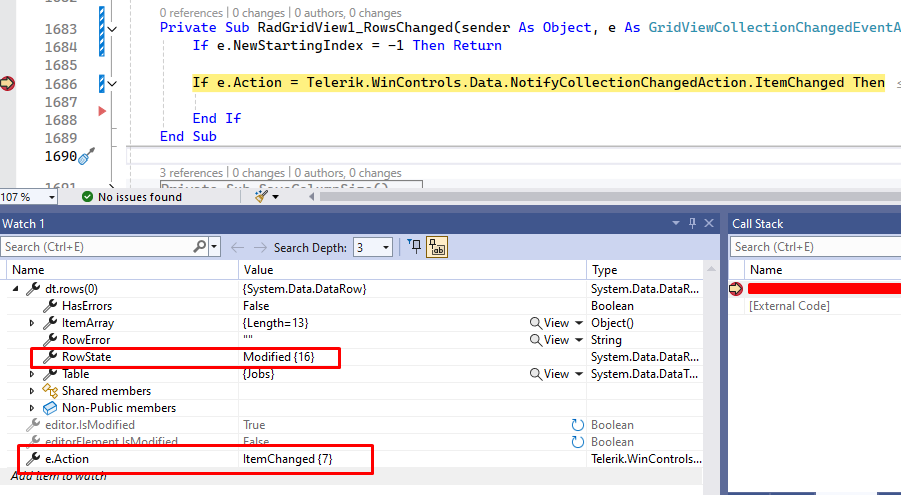Screen dimensions: 901x495
Task: Navigate to next search result in Watch
Action: 262,247
